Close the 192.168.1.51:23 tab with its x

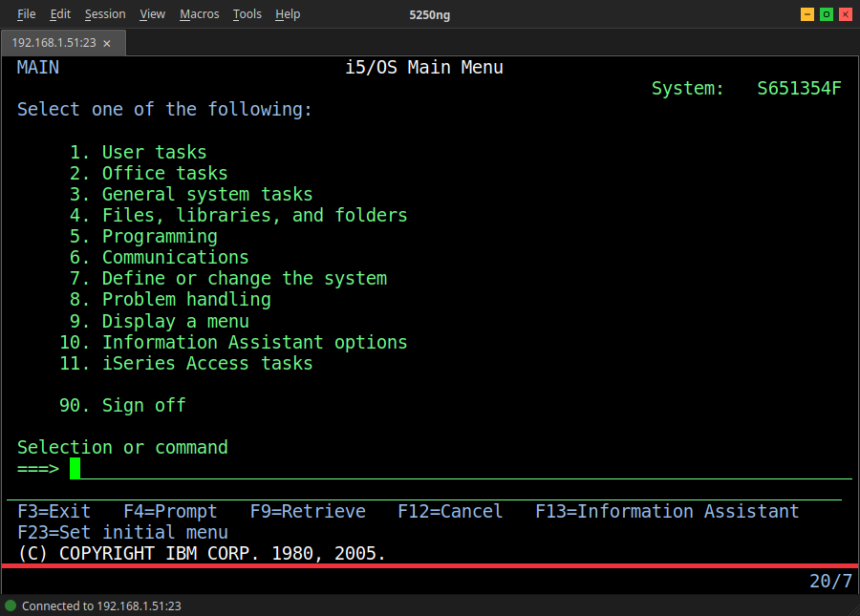coord(107,43)
